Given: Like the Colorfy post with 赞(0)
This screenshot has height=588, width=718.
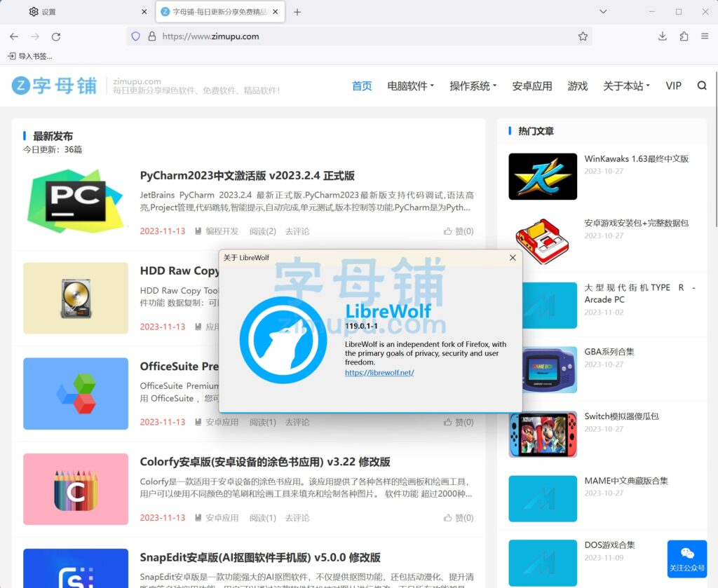Looking at the screenshot, I should [459, 517].
